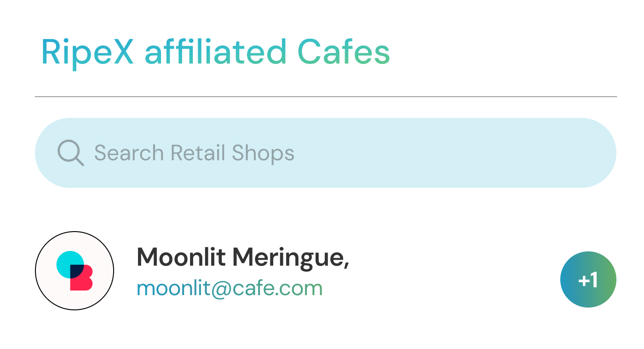Click the red B shape in the logo
Image resolution: width=644 pixels, height=349 pixels.
pos(83,282)
